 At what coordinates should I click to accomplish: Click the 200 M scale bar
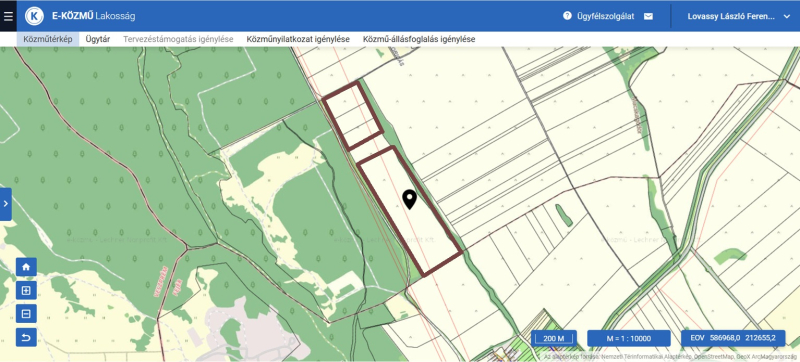pyautogui.click(x=554, y=339)
